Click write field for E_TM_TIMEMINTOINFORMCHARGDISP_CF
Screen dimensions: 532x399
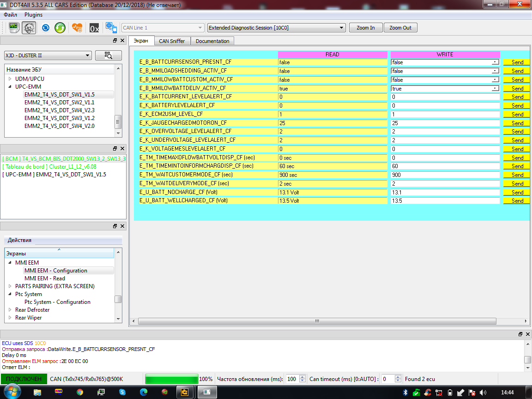pyautogui.click(x=445, y=166)
